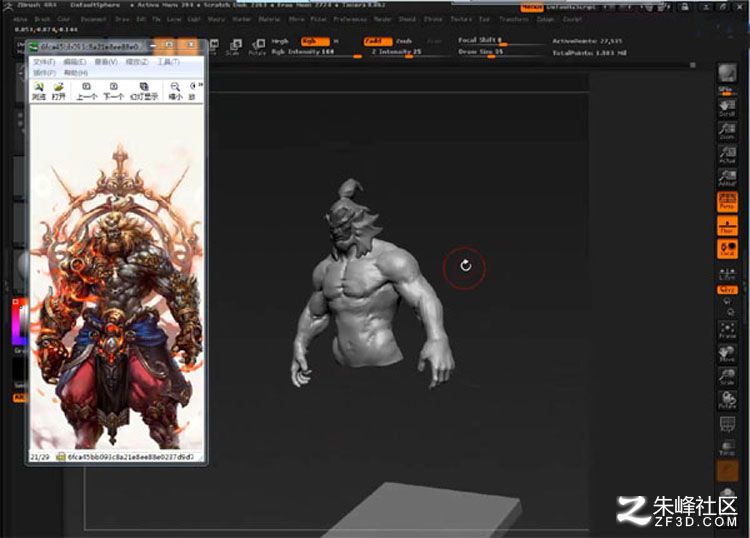Click the filename text in viewer status bar
The width and height of the screenshot is (750, 538).
[x=130, y=457]
